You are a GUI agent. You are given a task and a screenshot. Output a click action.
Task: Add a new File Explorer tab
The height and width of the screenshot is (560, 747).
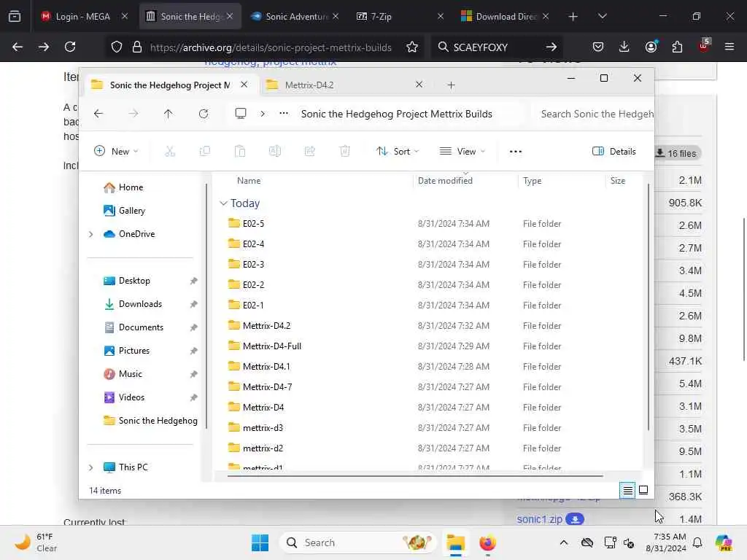pos(451,85)
